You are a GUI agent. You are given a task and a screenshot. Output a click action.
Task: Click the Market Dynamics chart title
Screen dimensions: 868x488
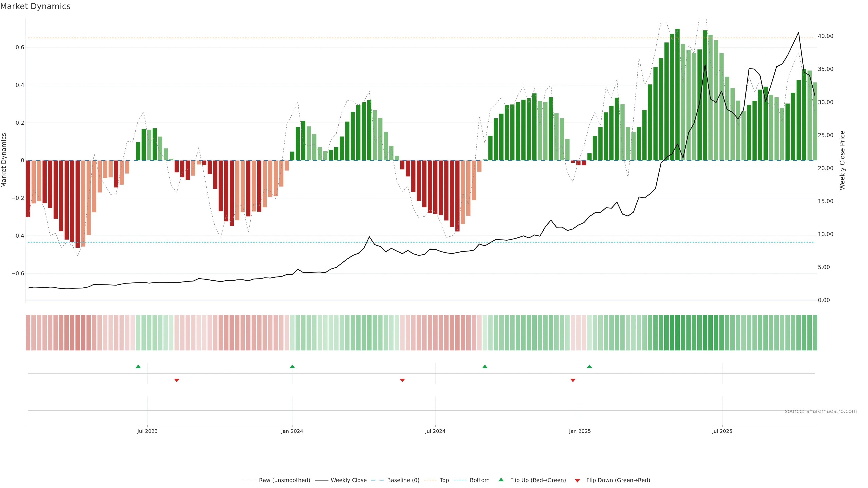(35, 6)
